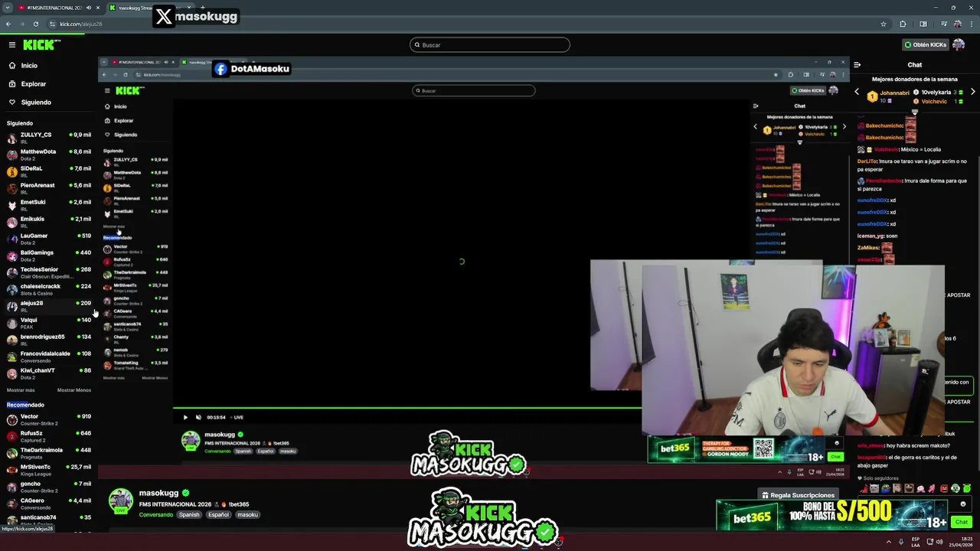Close the #FMSINTERNACIONAL tab
This screenshot has height=551, width=980.
pyautogui.click(x=99, y=8)
